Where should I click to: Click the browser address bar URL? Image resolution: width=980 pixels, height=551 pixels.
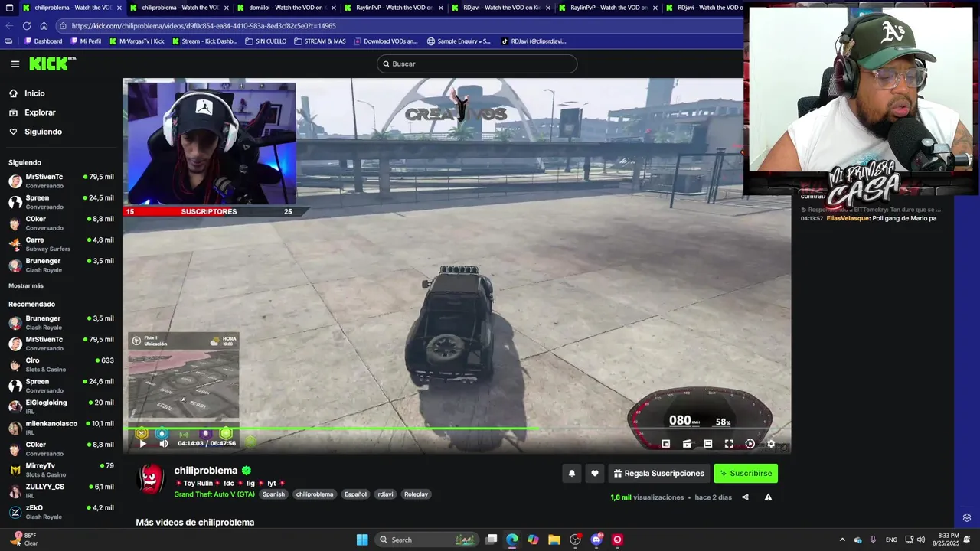[x=204, y=25]
